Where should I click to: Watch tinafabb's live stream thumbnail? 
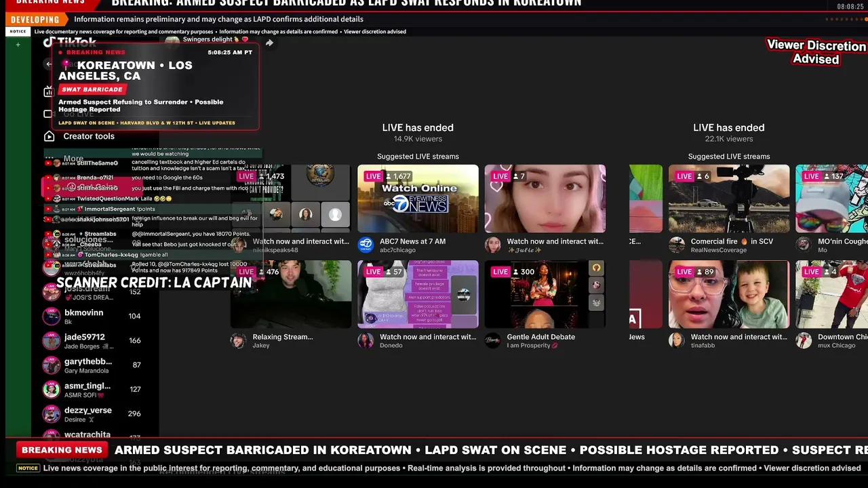click(729, 294)
